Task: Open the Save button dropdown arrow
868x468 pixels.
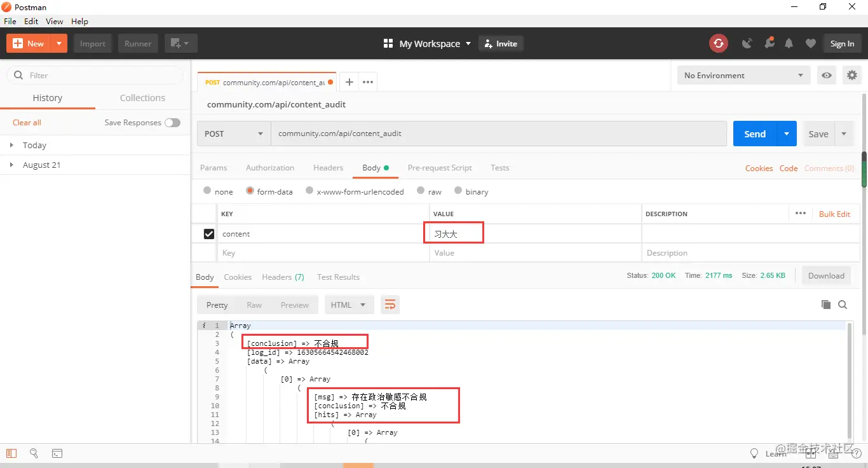Action: click(x=844, y=134)
